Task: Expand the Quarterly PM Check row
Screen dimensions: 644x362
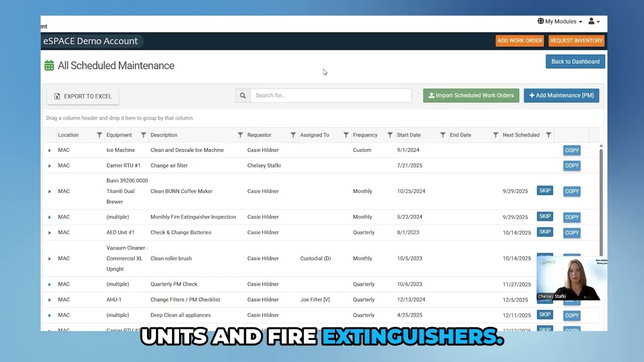Action: (x=49, y=284)
